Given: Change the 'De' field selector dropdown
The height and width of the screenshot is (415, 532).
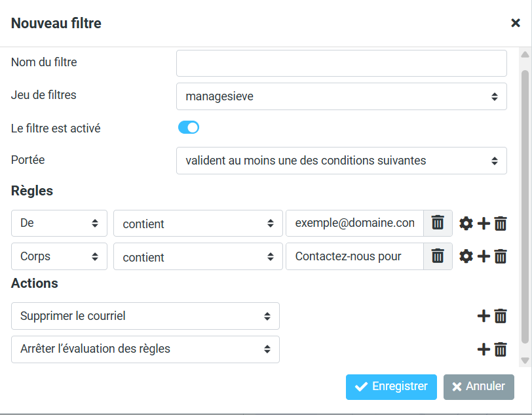Looking at the screenshot, I should pos(59,223).
